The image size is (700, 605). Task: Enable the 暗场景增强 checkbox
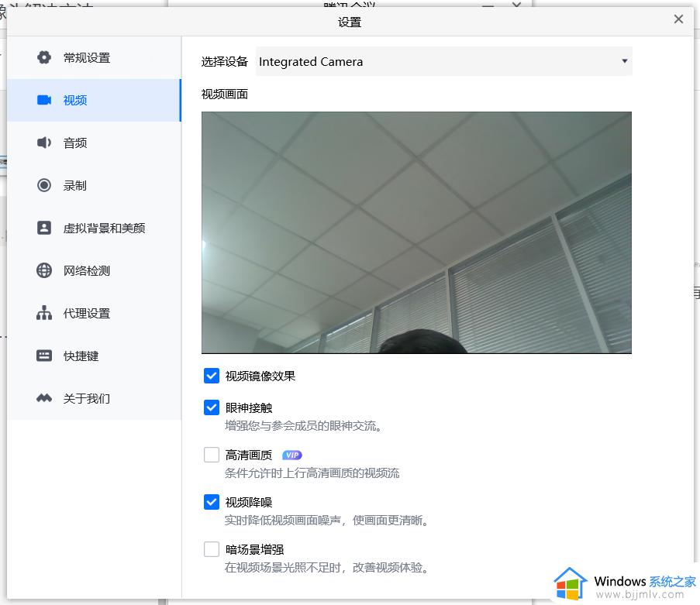211,549
